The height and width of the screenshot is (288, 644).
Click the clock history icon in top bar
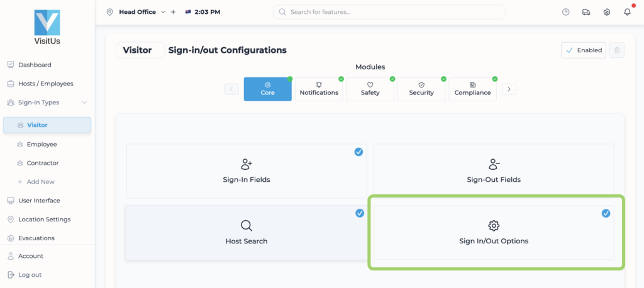click(566, 12)
